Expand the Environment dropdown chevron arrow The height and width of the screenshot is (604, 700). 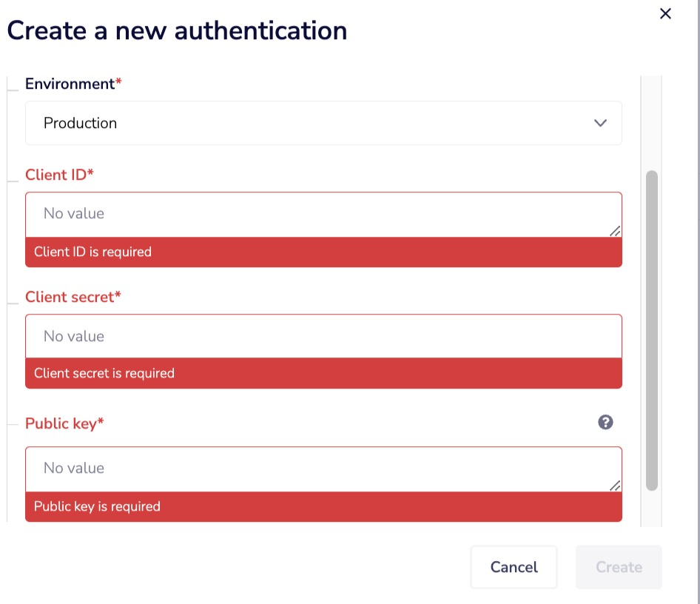tap(601, 123)
